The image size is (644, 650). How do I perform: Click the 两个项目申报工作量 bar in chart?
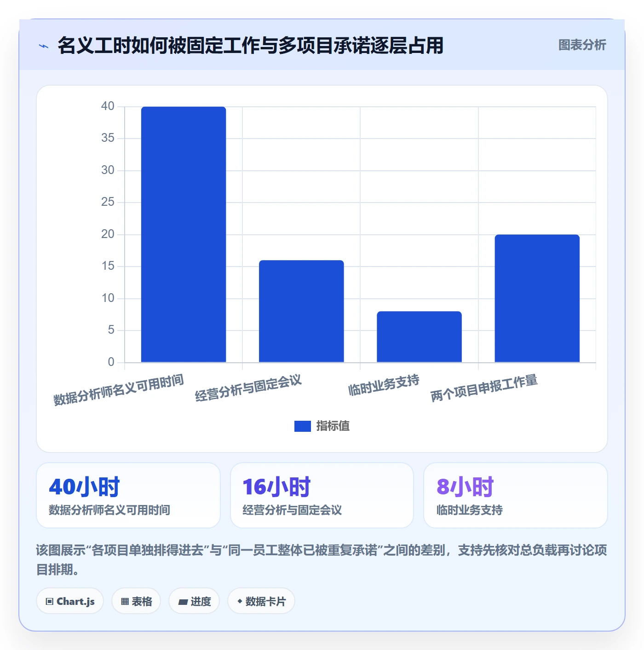(x=537, y=298)
